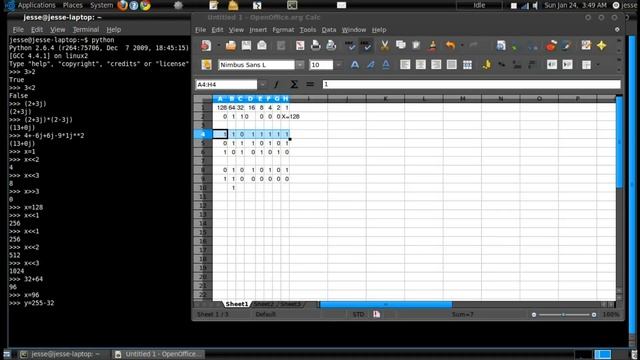Open the Calc Format menu
The height and width of the screenshot is (360, 640).
point(283,30)
